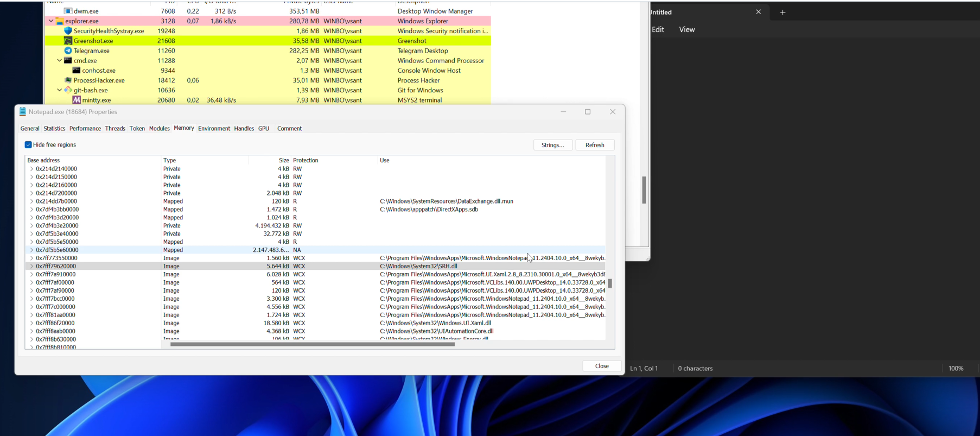Expand memory region 0x214d7200000
This screenshot has width=980, height=436.
(31, 193)
